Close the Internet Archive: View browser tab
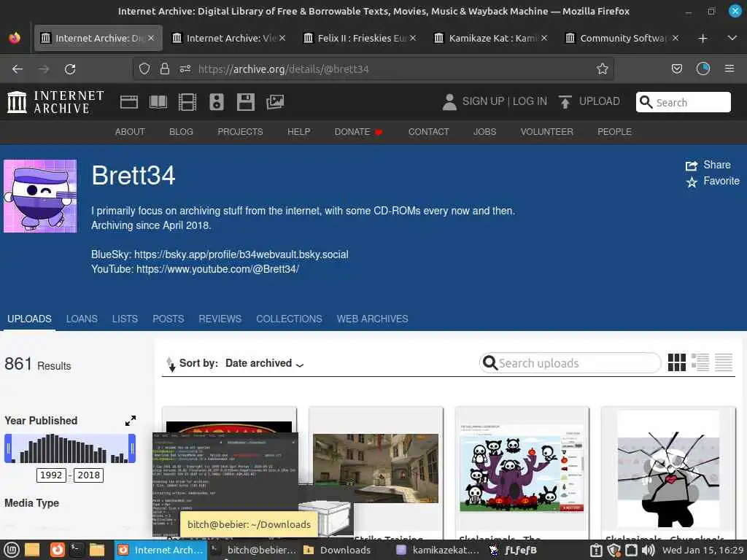 click(x=282, y=38)
